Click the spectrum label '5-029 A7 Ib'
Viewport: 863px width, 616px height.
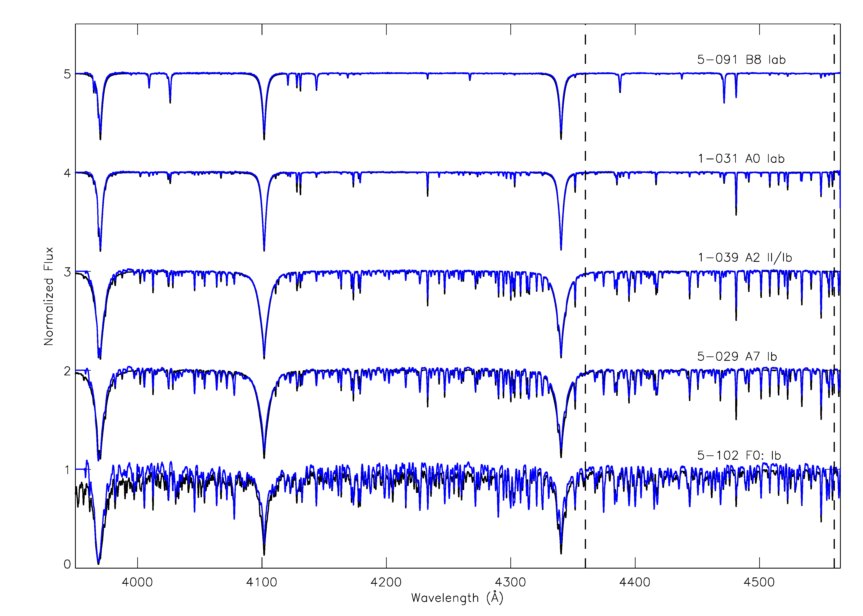737,356
